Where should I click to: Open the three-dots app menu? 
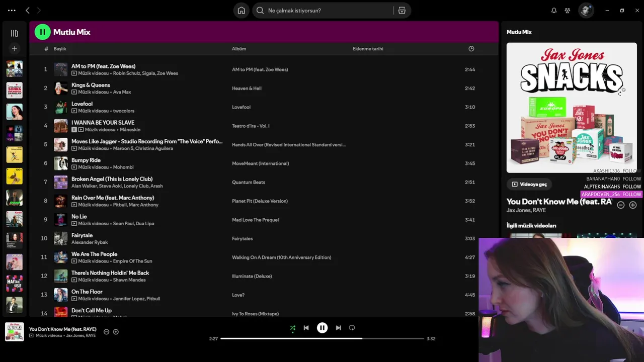tap(12, 10)
